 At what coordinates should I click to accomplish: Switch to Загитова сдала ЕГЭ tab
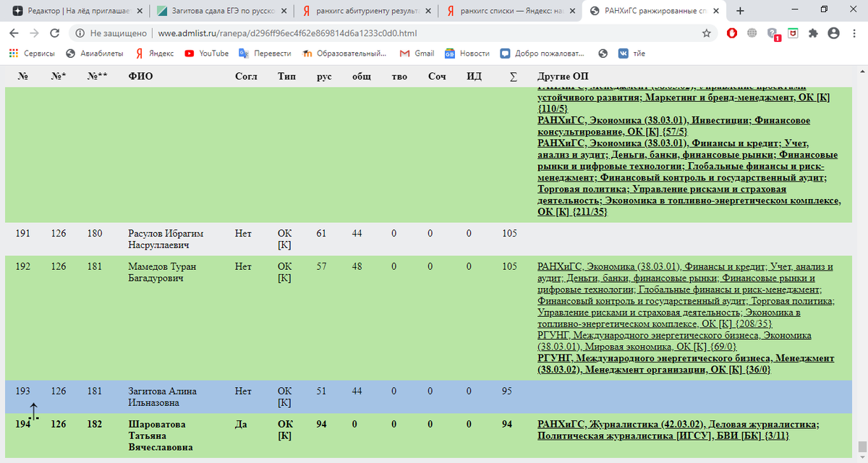point(221,11)
